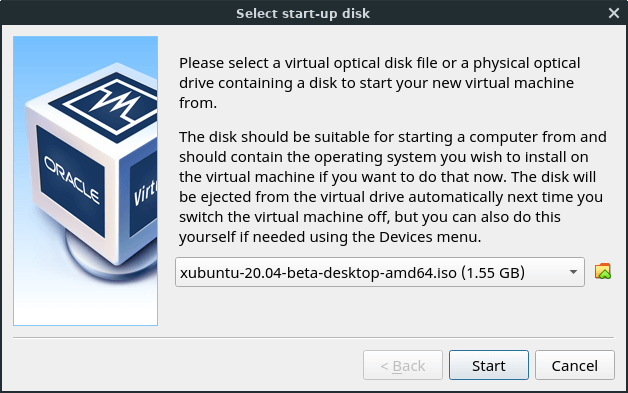Open the choose virtual optical disk file browser icon
Screen dimensions: 628x393
point(602,272)
